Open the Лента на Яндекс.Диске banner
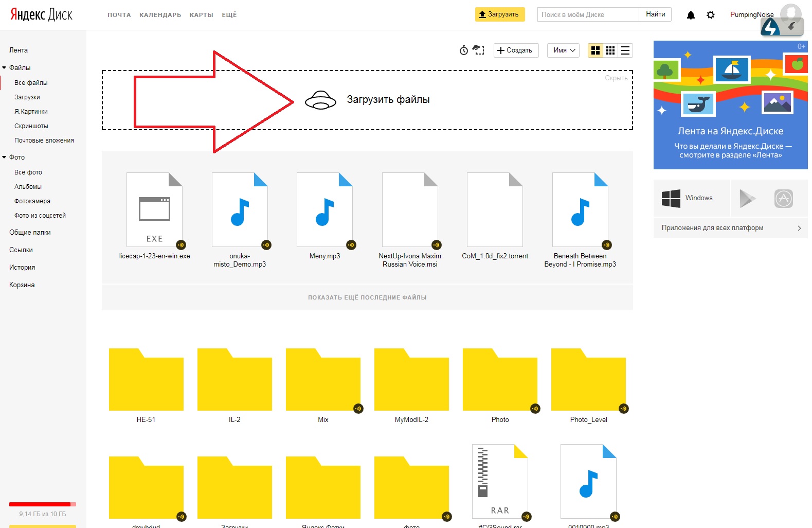 tap(731, 105)
